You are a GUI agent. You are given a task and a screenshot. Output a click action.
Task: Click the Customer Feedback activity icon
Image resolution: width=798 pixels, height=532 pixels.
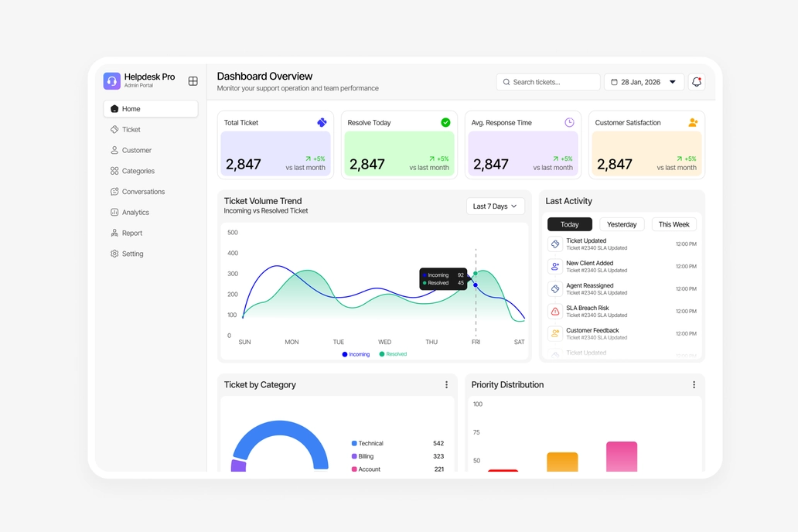point(555,333)
